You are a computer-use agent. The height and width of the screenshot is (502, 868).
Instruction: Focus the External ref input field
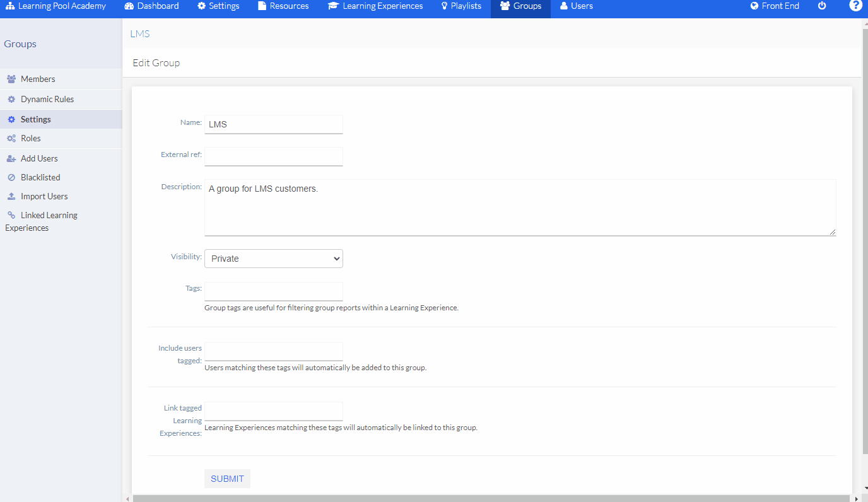click(273, 156)
